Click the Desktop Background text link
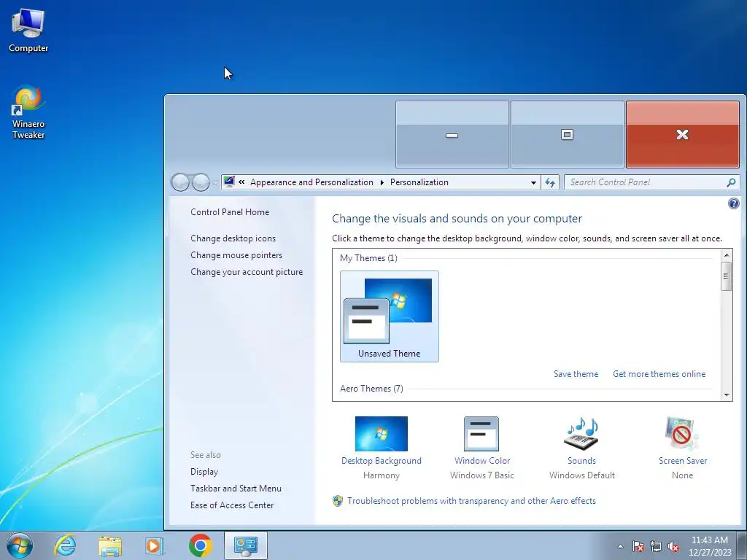Image resolution: width=747 pixels, height=560 pixels. click(381, 461)
